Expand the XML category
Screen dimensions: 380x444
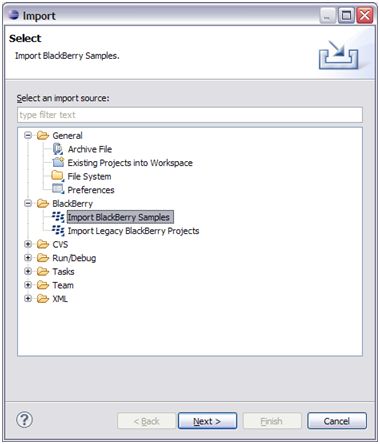point(28,298)
